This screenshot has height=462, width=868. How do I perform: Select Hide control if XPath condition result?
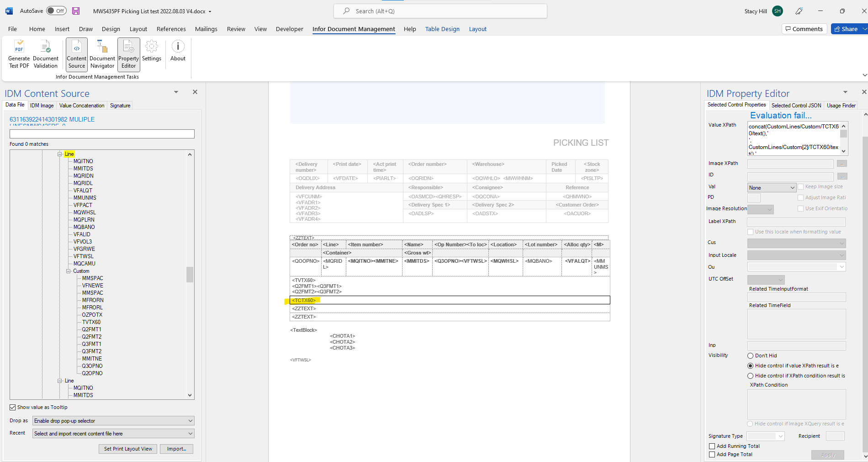click(750, 376)
